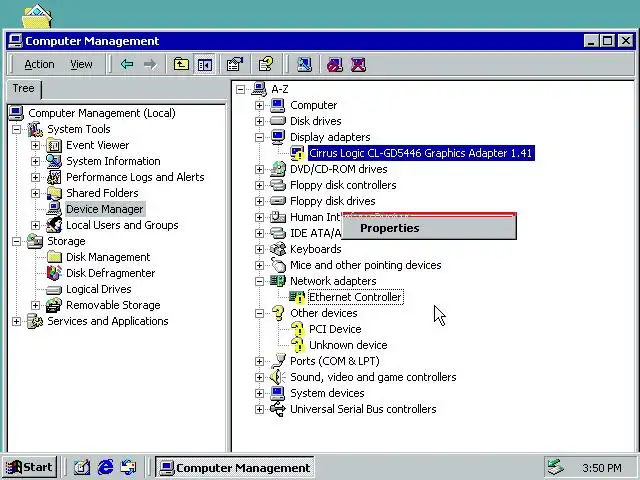Select Mice and other pointing devices
The image size is (640, 480).
tap(366, 265)
